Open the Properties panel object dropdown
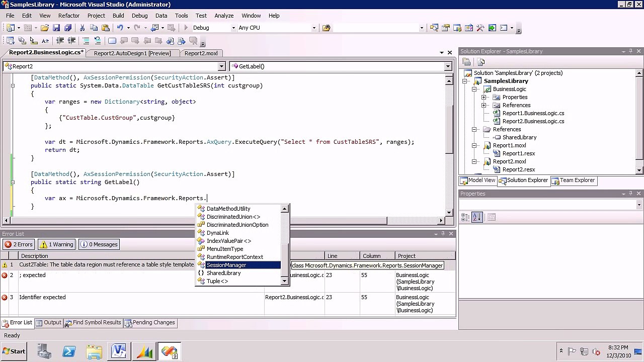This screenshot has width=644, height=362. coord(639,205)
